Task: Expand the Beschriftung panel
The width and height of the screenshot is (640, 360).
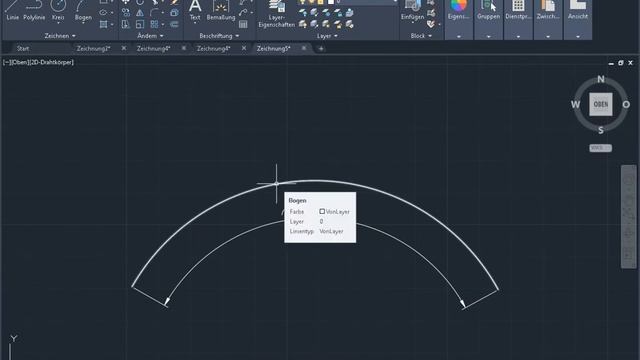Action: click(x=219, y=36)
